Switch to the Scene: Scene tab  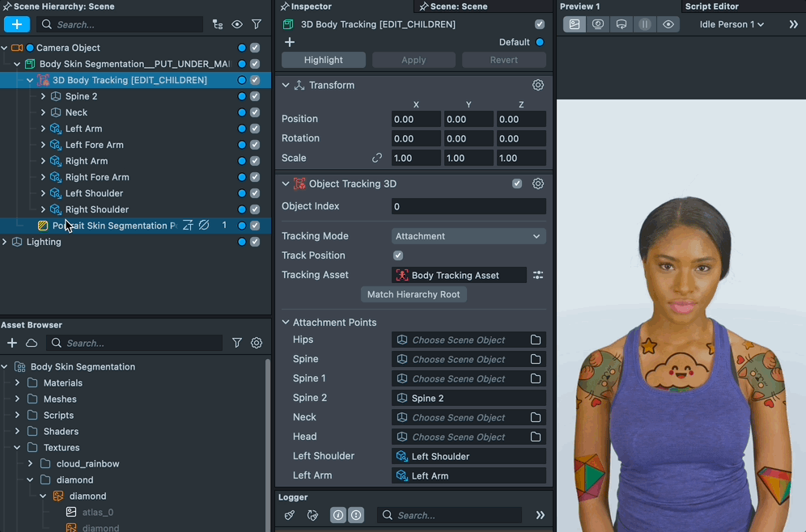coord(458,6)
